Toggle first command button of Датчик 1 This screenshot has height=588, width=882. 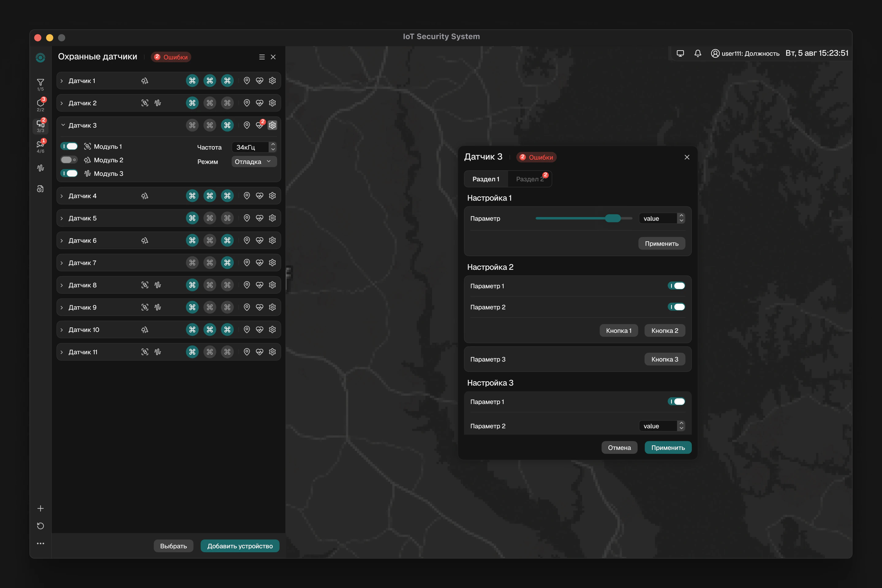pos(192,81)
